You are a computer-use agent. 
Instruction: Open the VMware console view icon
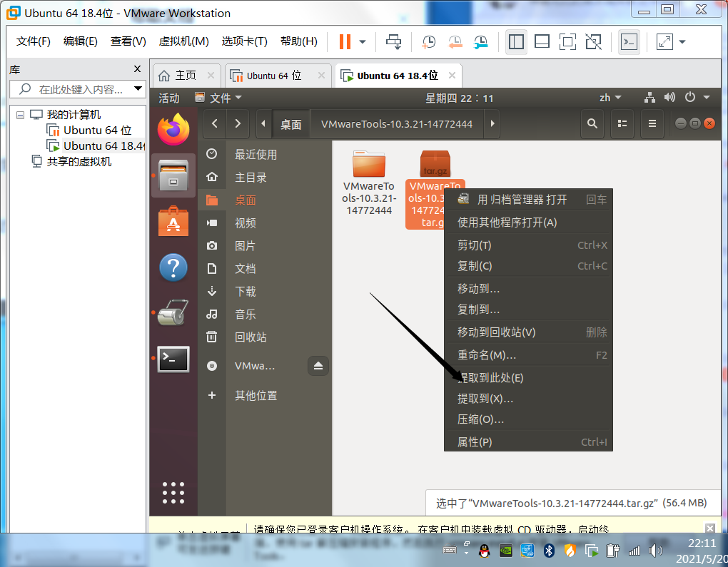tap(629, 42)
